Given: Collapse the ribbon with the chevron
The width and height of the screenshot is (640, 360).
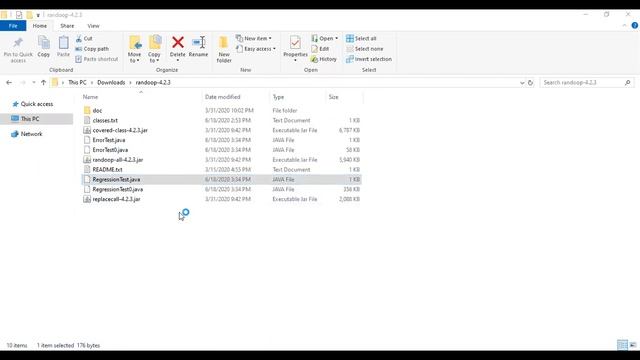Looking at the screenshot, I should click(x=624, y=25).
